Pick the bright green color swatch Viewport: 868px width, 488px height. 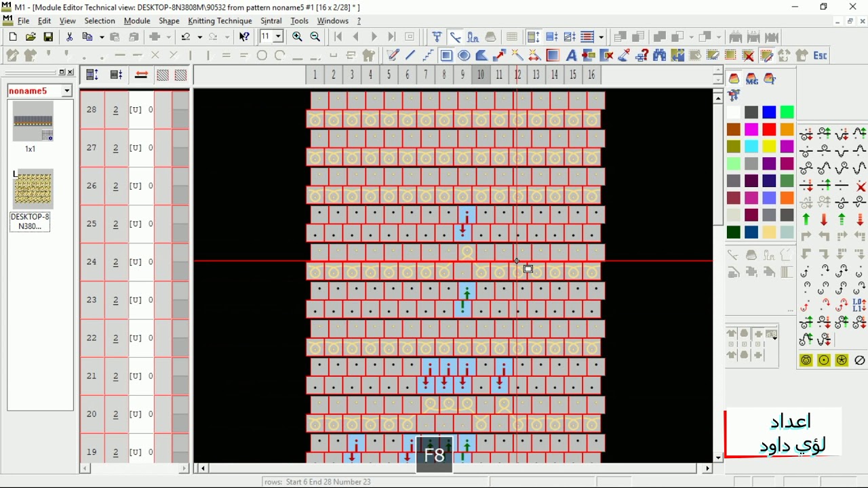click(x=787, y=112)
